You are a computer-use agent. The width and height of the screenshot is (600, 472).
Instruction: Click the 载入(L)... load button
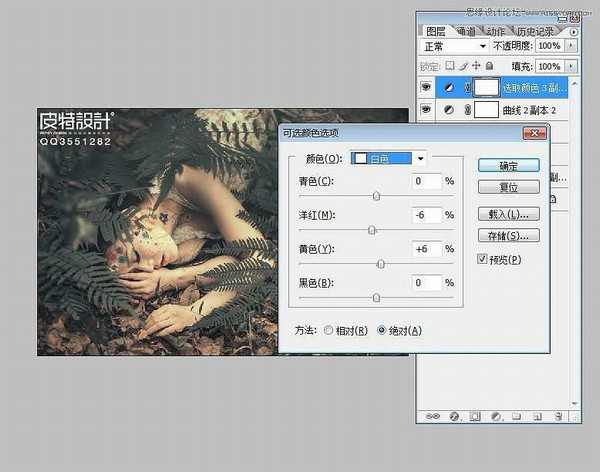click(509, 214)
